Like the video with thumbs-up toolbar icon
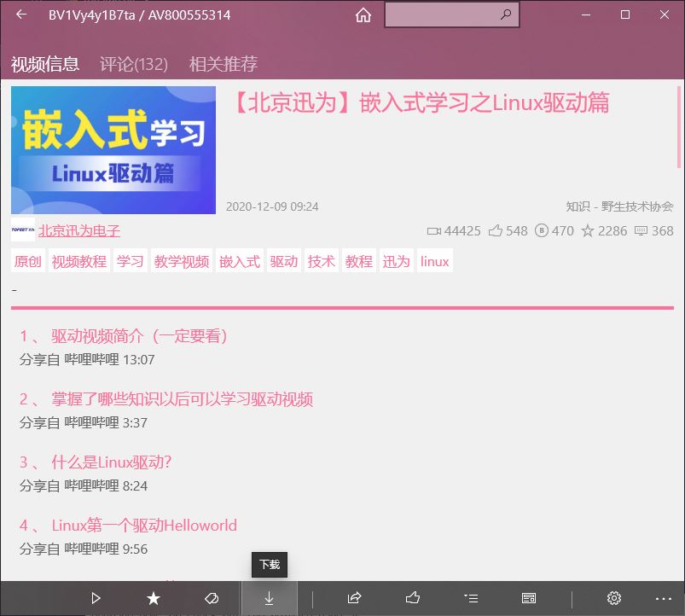685x616 pixels. pos(412,597)
